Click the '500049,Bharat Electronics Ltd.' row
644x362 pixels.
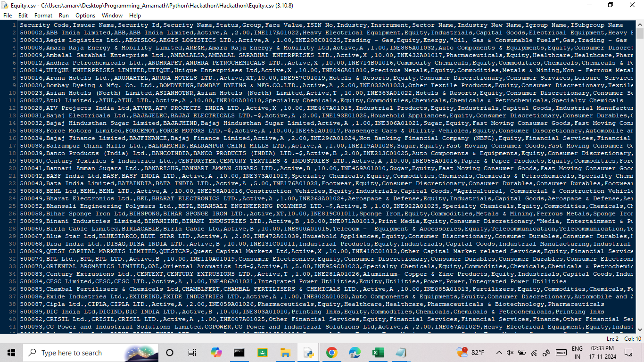pyautogui.click(x=327, y=198)
